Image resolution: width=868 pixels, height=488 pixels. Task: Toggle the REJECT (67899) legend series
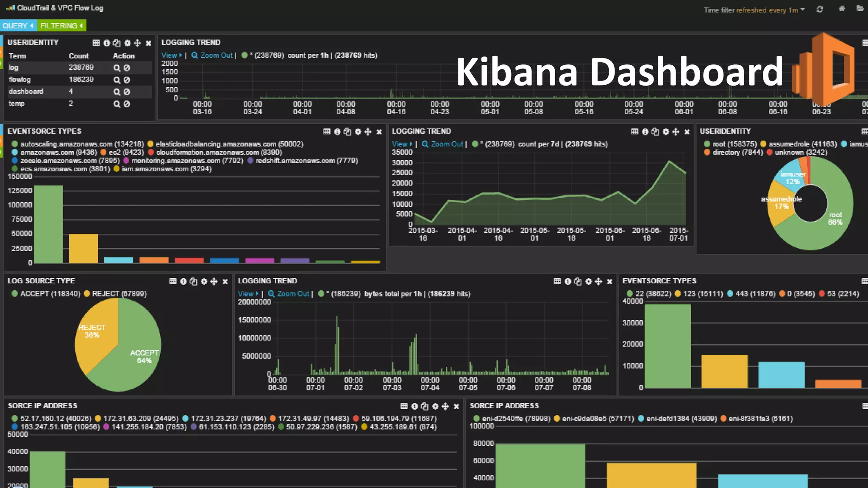(x=115, y=294)
